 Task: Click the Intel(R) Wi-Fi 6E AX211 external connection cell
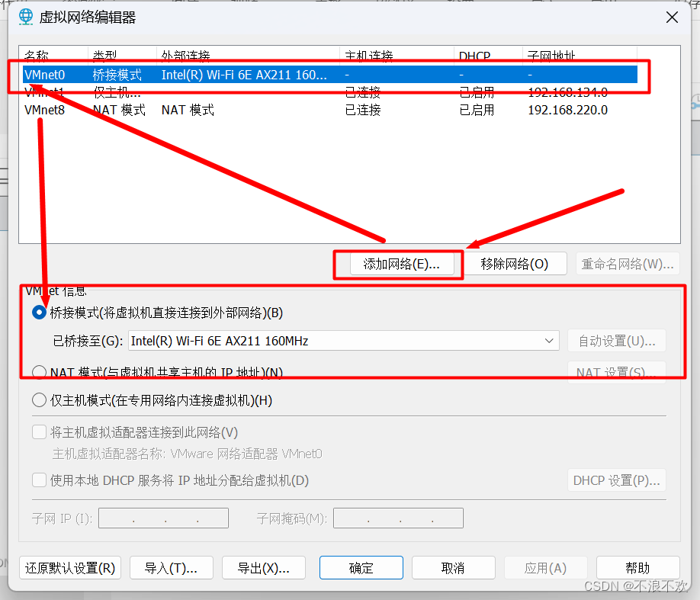pos(244,75)
